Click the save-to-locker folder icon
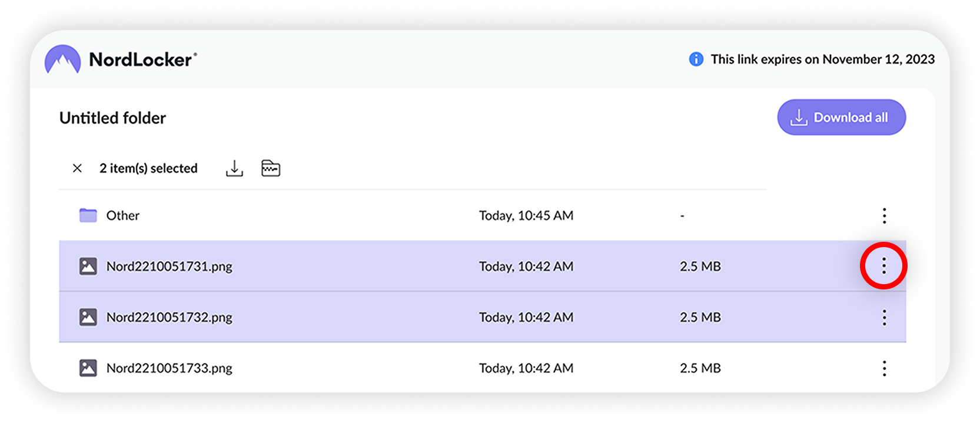Viewport: 980px width, 423px height. pyautogui.click(x=270, y=168)
